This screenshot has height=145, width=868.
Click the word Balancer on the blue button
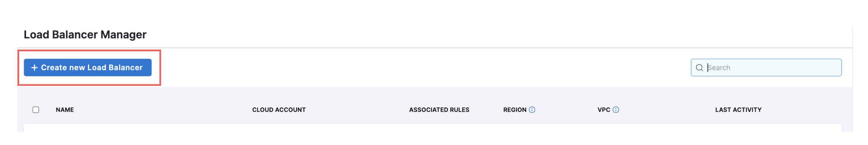coord(126,68)
